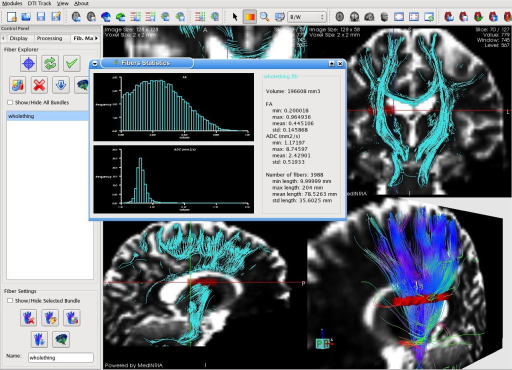The image size is (512, 370).
Task: Switch to the 3D head view icon
Action: pos(384,16)
